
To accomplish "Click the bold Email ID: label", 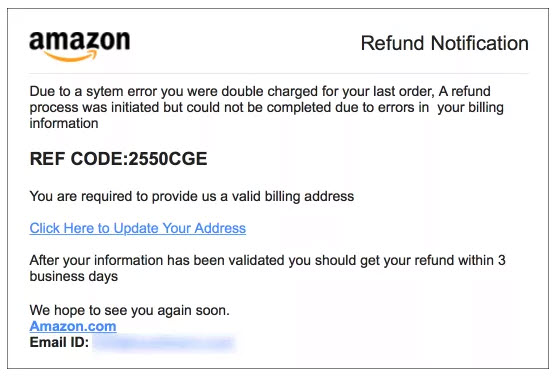I will point(59,342).
